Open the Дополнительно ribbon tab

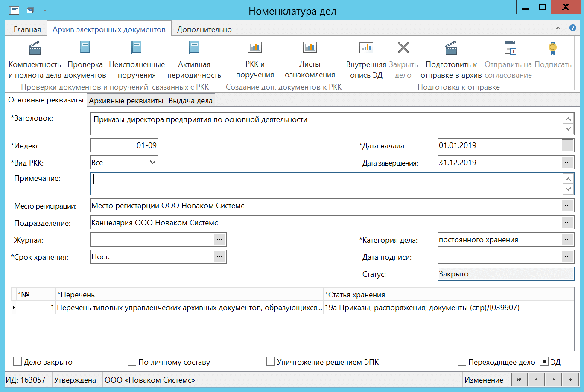tap(204, 29)
